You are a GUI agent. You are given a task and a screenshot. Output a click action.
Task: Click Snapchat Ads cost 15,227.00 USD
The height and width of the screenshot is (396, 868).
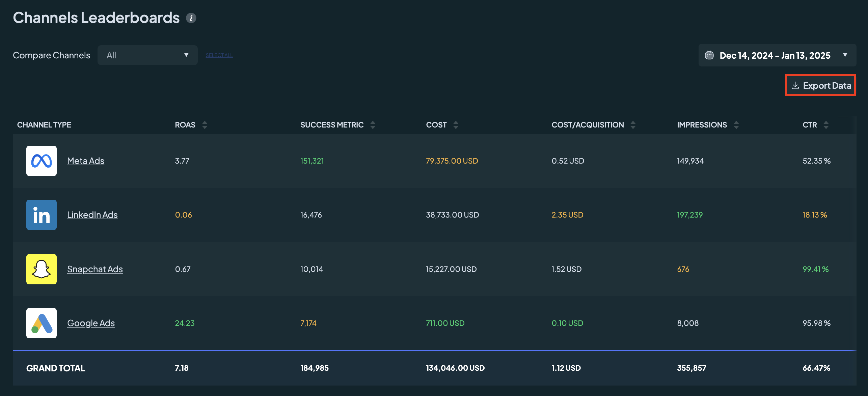(x=451, y=269)
